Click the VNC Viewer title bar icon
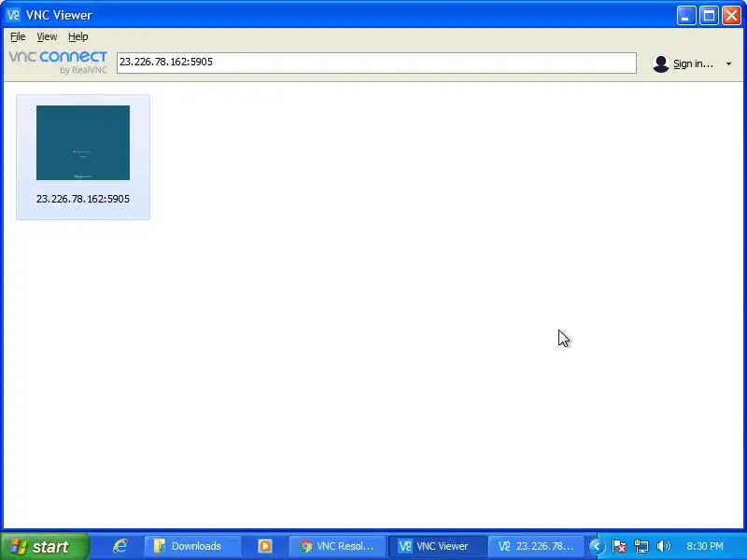 (13, 15)
